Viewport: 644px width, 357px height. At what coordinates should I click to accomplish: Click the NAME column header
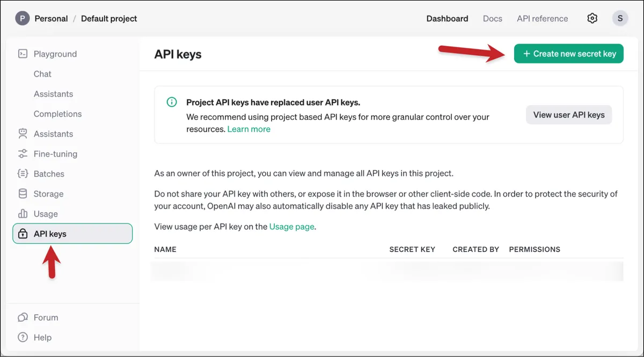[x=165, y=249]
